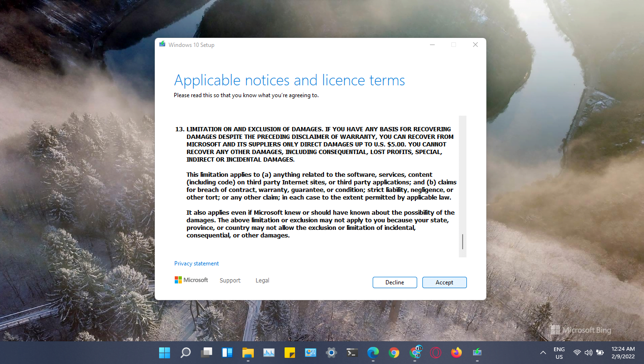Image resolution: width=644 pixels, height=364 pixels.
Task: Open taskbar Search
Action: point(186,353)
